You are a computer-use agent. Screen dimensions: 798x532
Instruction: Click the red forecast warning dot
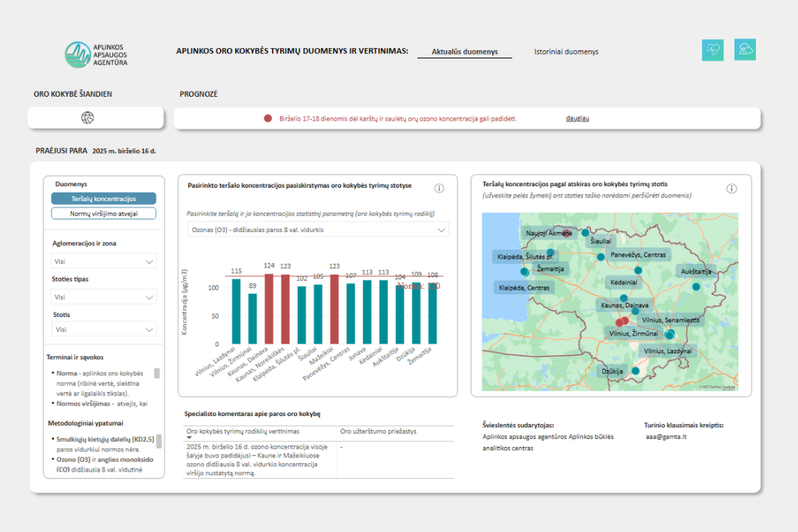point(268,118)
